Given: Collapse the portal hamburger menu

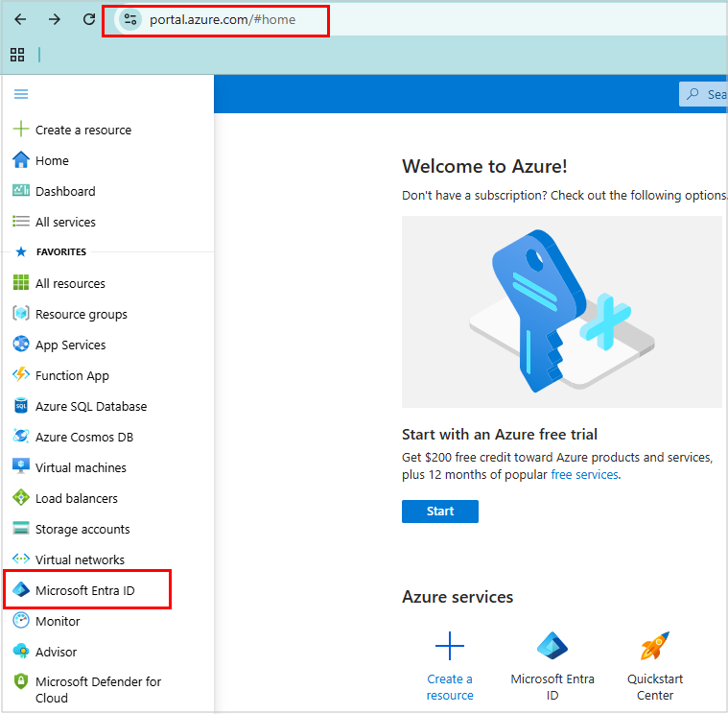Looking at the screenshot, I should [x=21, y=94].
